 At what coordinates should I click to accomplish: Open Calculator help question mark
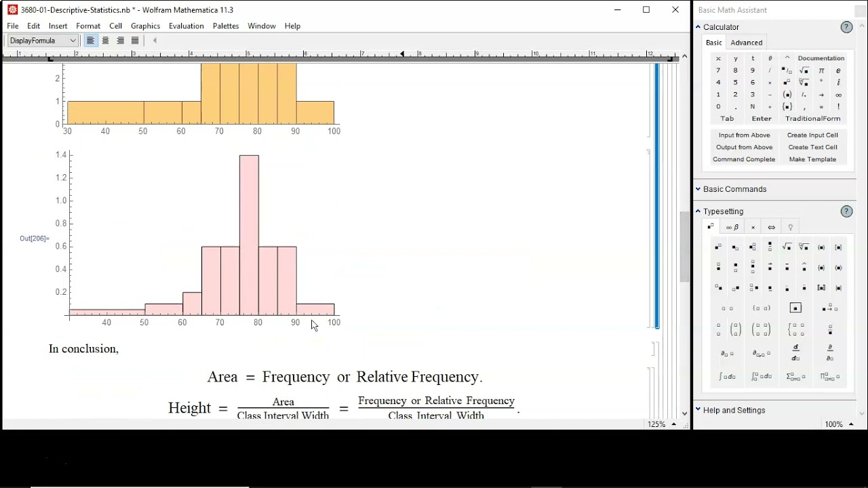(x=846, y=27)
